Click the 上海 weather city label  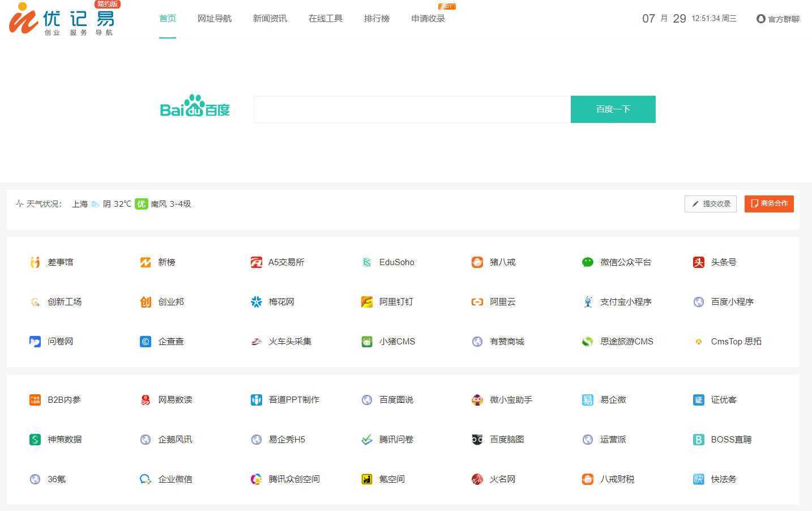[80, 204]
